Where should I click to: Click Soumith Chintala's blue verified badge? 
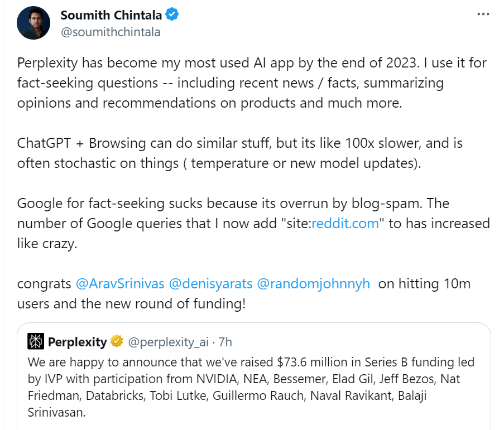[172, 15]
